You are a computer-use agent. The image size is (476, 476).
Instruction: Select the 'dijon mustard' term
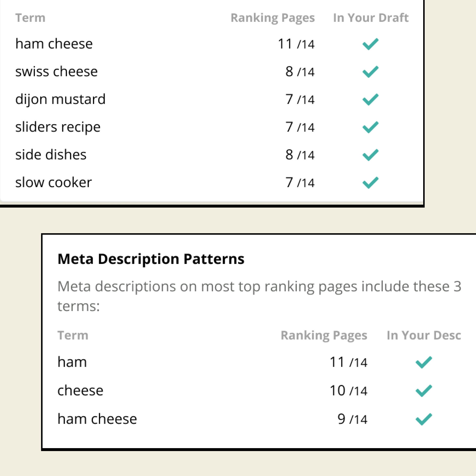click(x=60, y=99)
